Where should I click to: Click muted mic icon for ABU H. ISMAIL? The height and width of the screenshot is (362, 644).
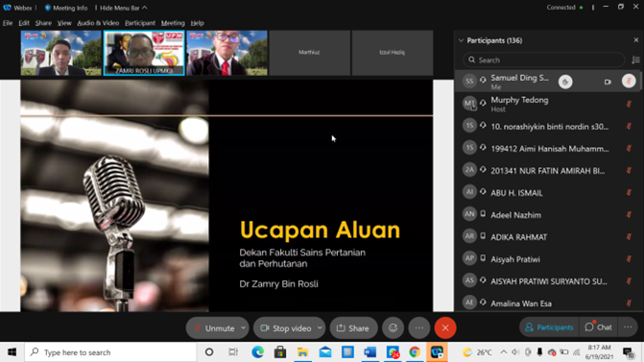[629, 193]
